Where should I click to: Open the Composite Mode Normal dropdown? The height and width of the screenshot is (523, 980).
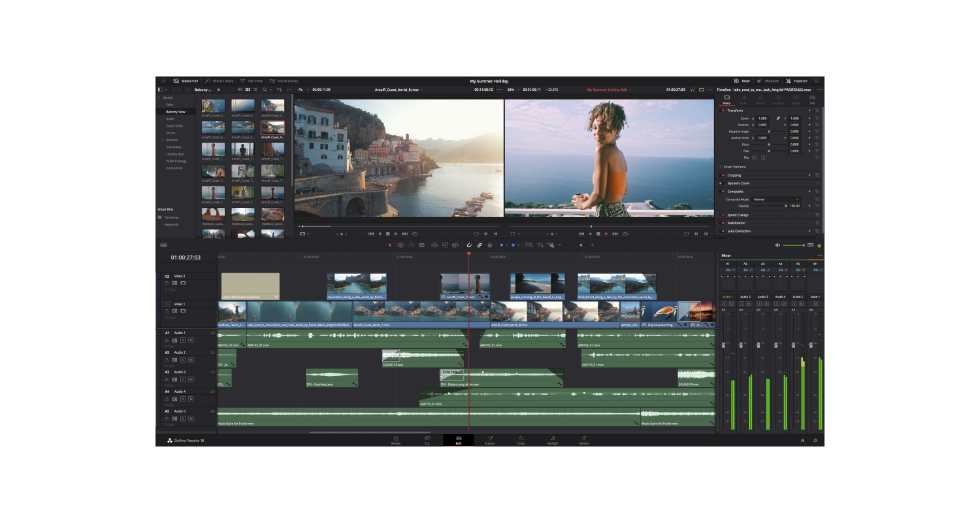(776, 199)
